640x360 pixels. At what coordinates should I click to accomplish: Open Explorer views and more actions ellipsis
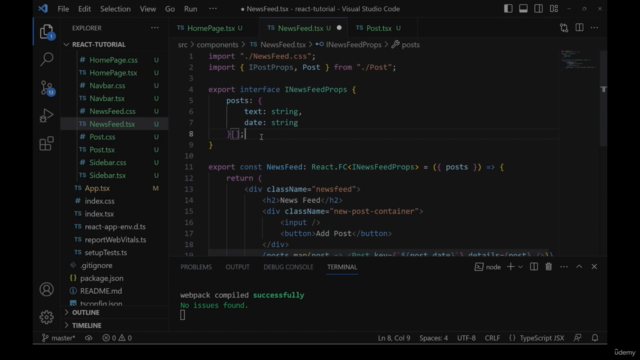pos(155,28)
